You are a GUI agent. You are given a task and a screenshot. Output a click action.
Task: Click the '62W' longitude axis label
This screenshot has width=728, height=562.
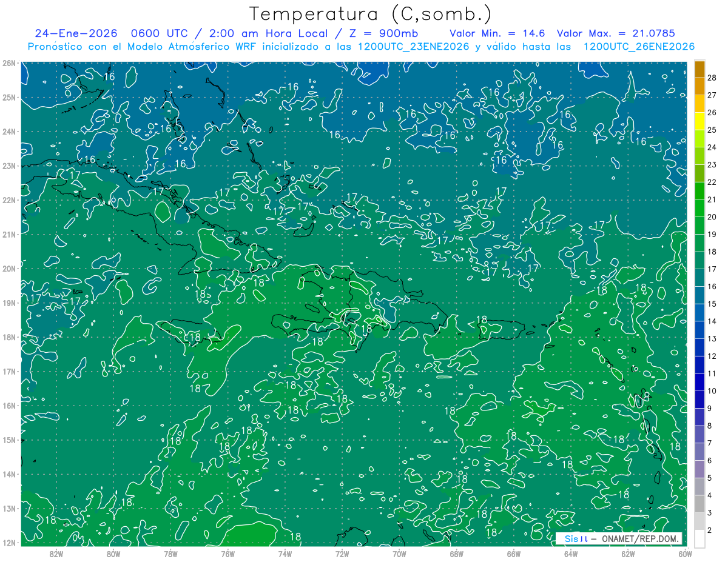point(629,554)
